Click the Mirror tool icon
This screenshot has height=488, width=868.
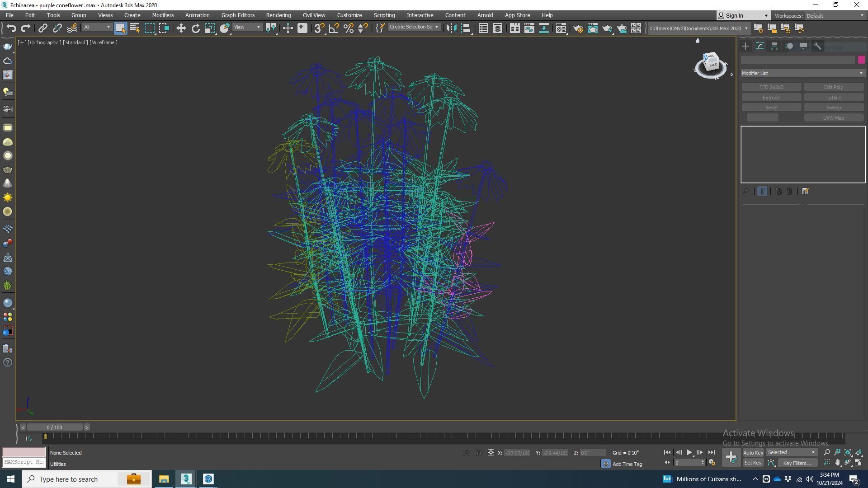pos(451,28)
